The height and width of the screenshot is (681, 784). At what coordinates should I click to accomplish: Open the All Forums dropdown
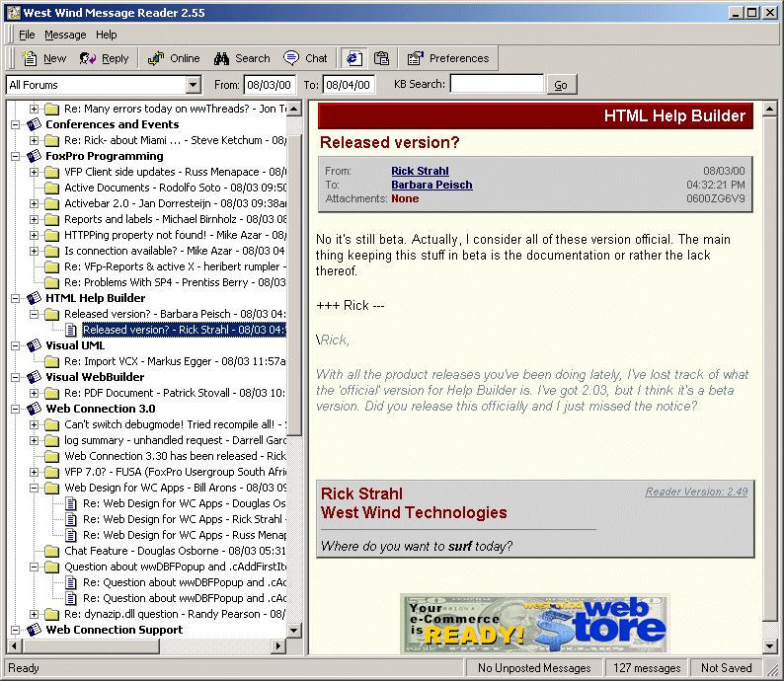[x=193, y=85]
